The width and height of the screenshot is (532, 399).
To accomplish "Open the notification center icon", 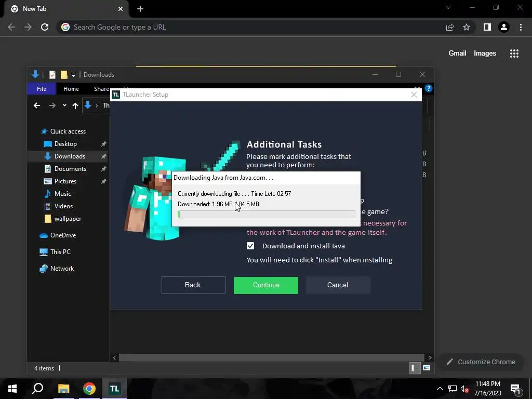I will coord(515,389).
